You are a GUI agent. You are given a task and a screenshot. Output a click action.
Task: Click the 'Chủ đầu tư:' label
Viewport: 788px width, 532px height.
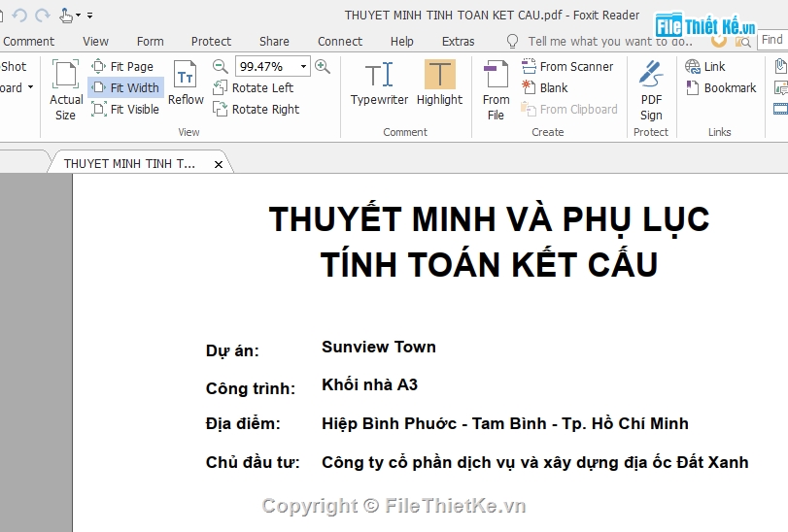253,462
